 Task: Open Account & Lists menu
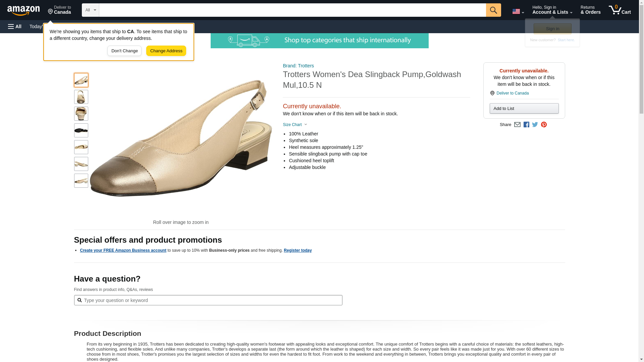[552, 10]
